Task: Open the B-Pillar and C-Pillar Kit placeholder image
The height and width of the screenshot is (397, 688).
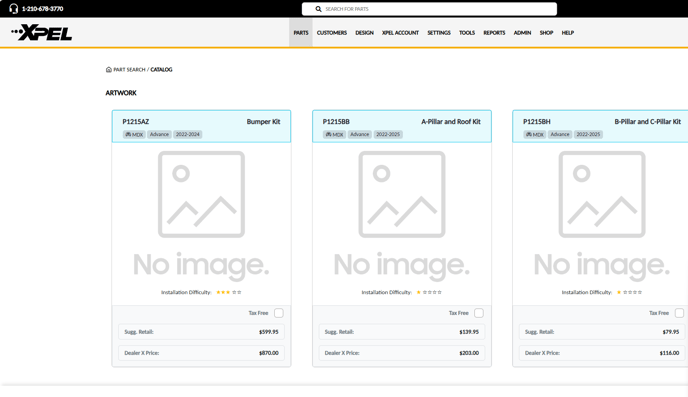Action: [602, 215]
